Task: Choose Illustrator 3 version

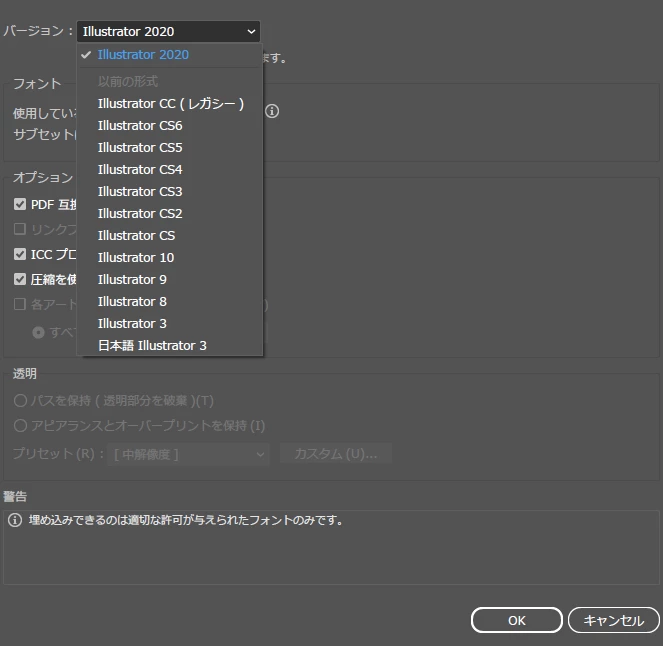Action: 170,323
